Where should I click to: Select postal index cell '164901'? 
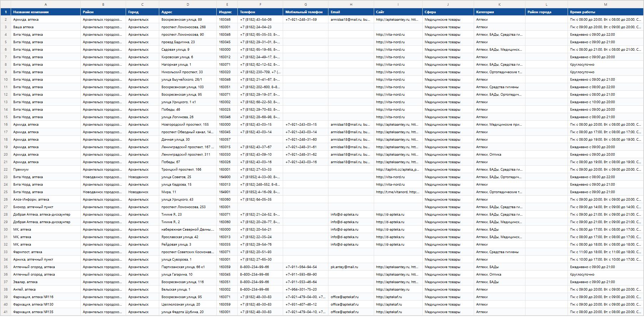pyautogui.click(x=227, y=192)
